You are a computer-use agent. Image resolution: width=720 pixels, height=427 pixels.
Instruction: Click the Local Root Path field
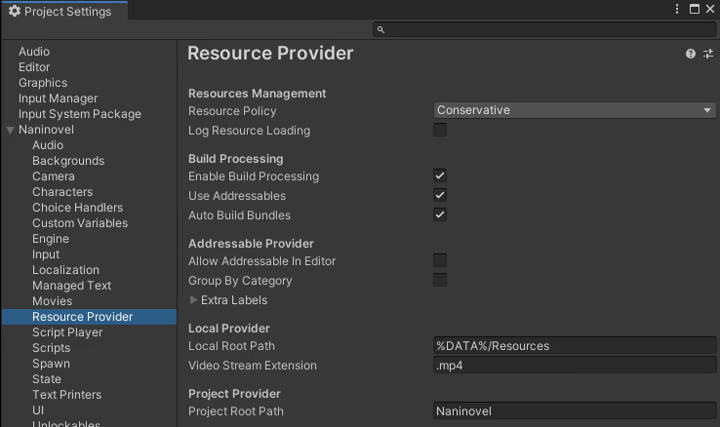coord(574,346)
